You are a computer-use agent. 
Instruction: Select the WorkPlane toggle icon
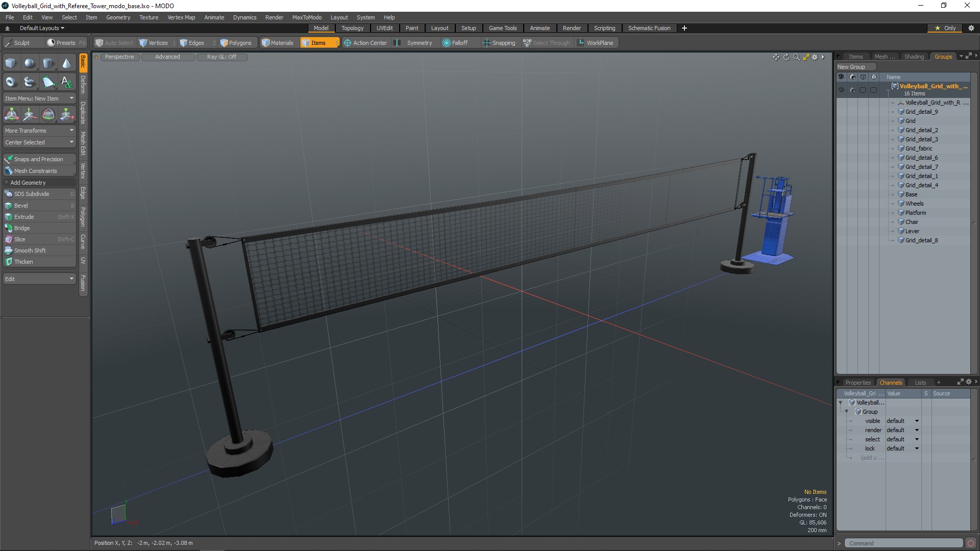coord(581,42)
